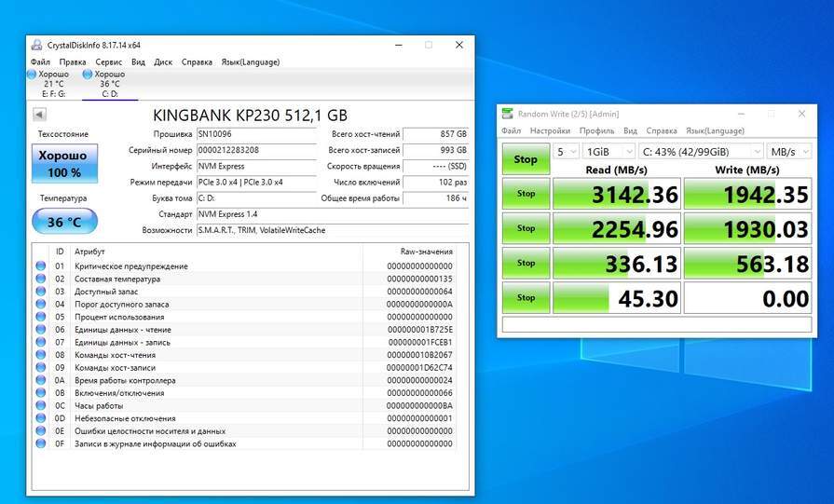Image resolution: width=834 pixels, height=504 pixels.
Task: Open the test count dropdown showing 5
Action: click(566, 152)
